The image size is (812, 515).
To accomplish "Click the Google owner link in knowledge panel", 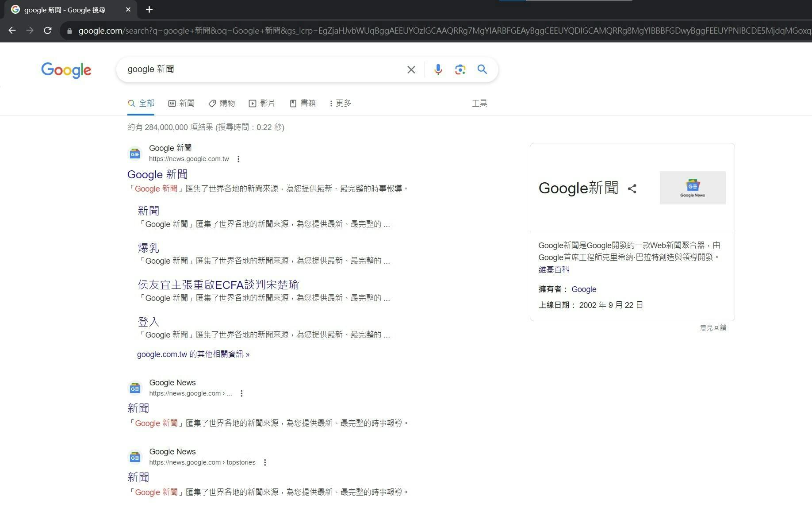I will click(584, 289).
